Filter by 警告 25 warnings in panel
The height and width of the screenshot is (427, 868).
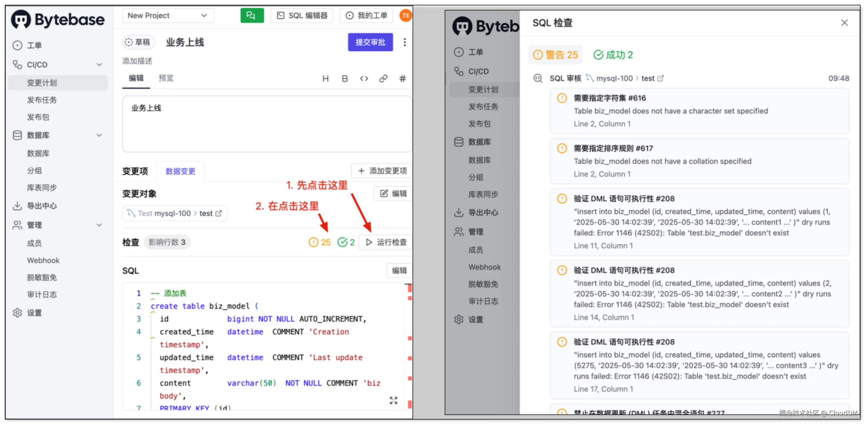[x=555, y=55]
